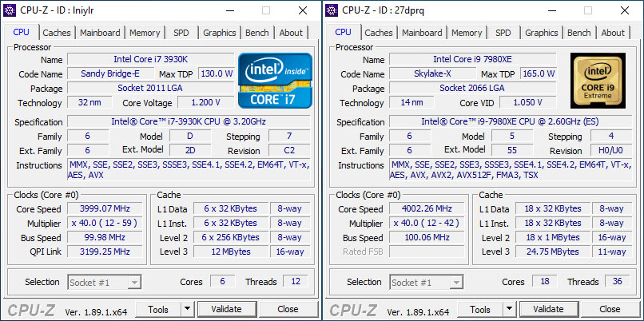The width and height of the screenshot is (644, 321).
Task: Click Validate in the Iniylr window
Action: pos(226,309)
